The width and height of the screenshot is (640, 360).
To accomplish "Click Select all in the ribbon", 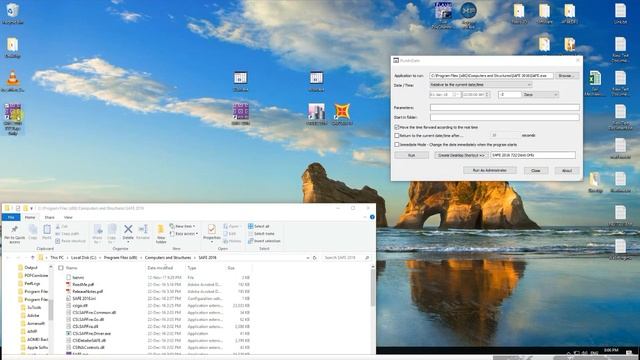I will tap(259, 226).
